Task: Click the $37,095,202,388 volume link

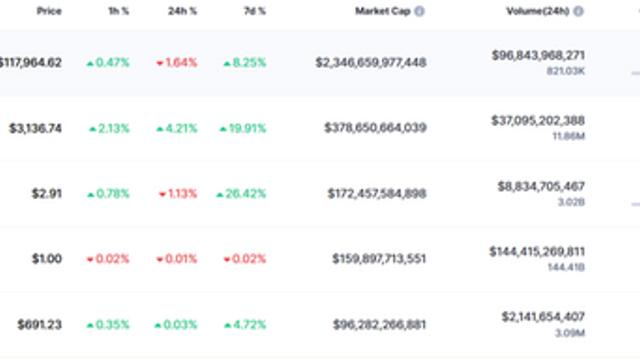Action: point(538,121)
